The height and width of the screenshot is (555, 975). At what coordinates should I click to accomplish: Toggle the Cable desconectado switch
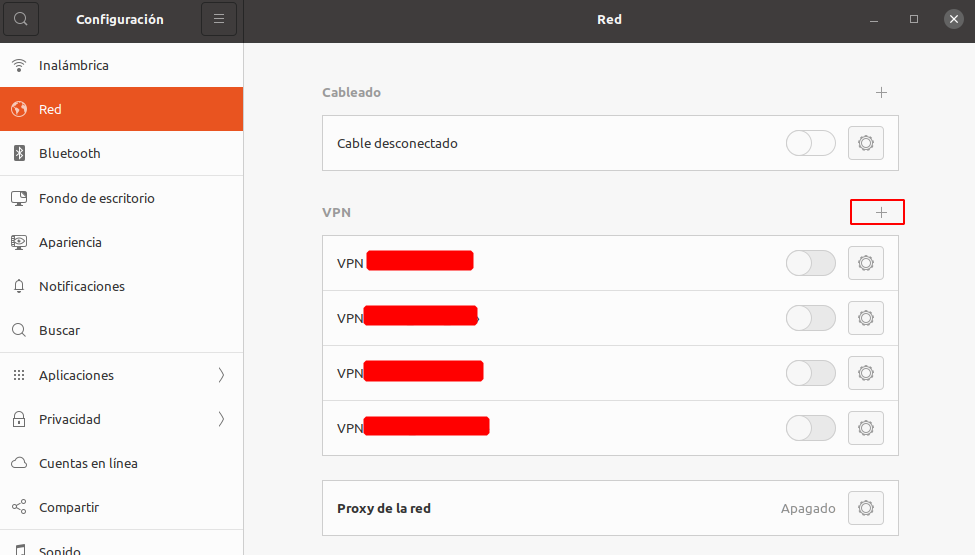[x=811, y=143]
